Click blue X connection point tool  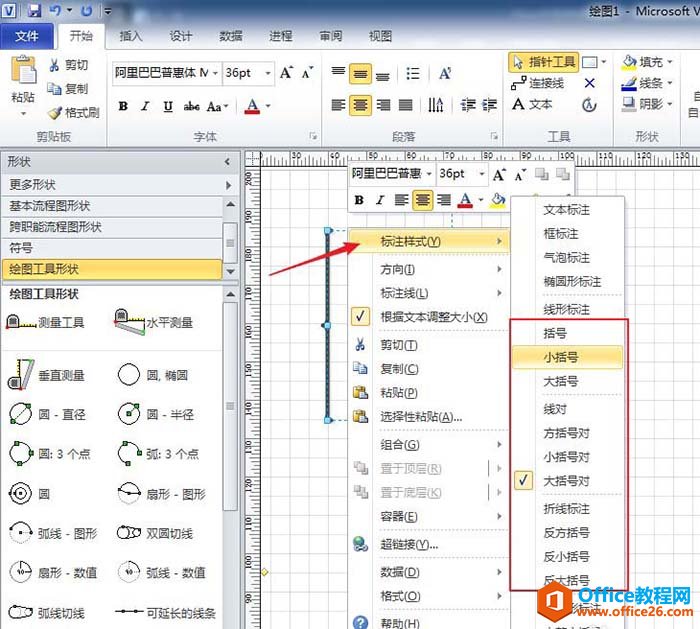[589, 83]
